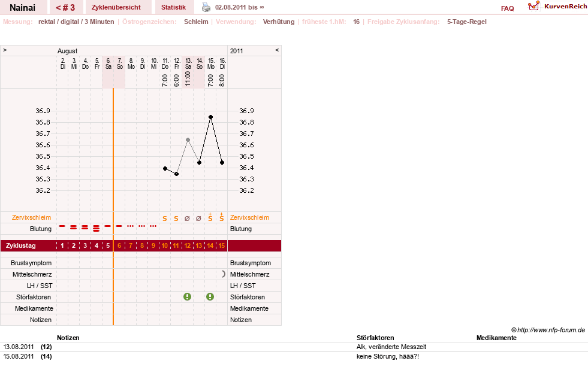Click the Zervixschleim S+ symbol on day 15

222,217
